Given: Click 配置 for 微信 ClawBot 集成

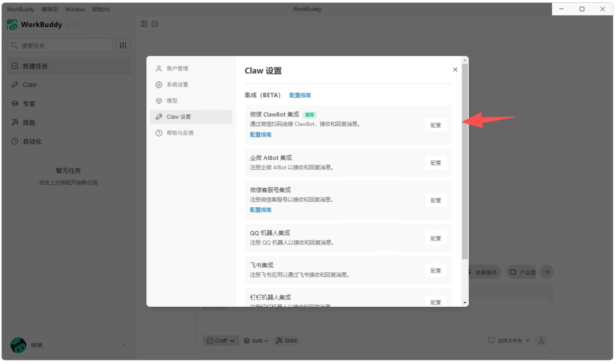Looking at the screenshot, I should pos(436,125).
